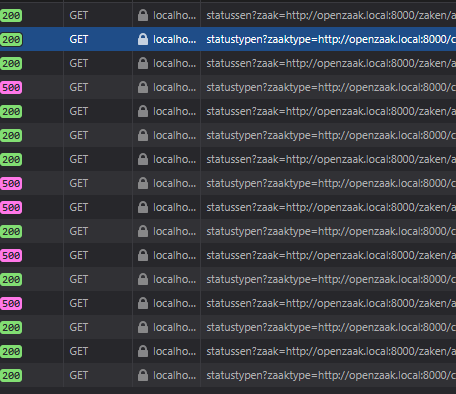The image size is (456, 394).
Task: Click the lock icon in the highlighted row
Action: pyautogui.click(x=143, y=39)
